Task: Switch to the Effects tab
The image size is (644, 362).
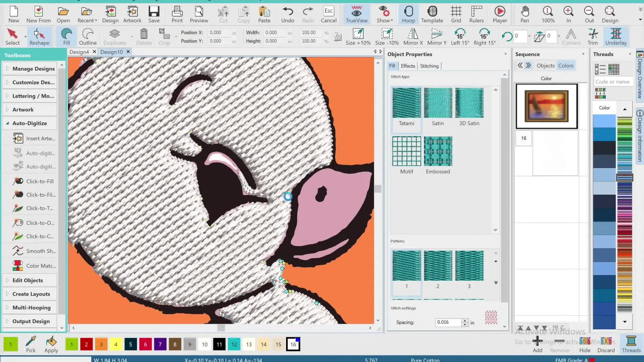Action: pyautogui.click(x=408, y=66)
